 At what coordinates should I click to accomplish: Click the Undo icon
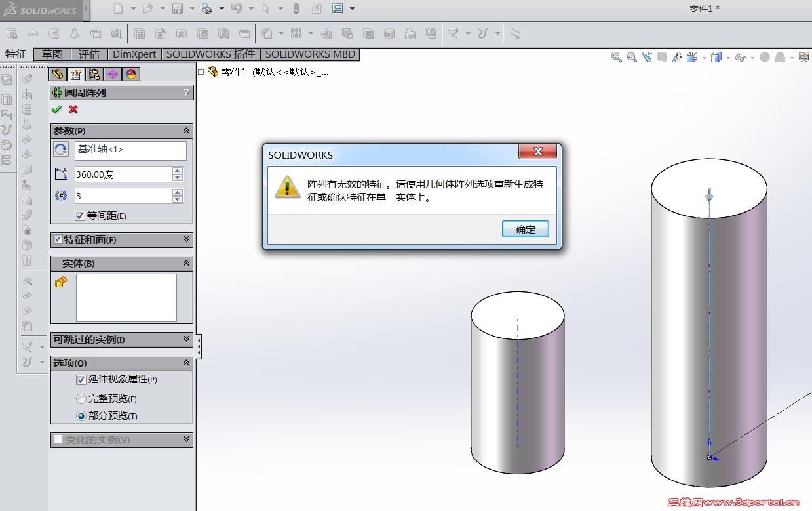(237, 9)
